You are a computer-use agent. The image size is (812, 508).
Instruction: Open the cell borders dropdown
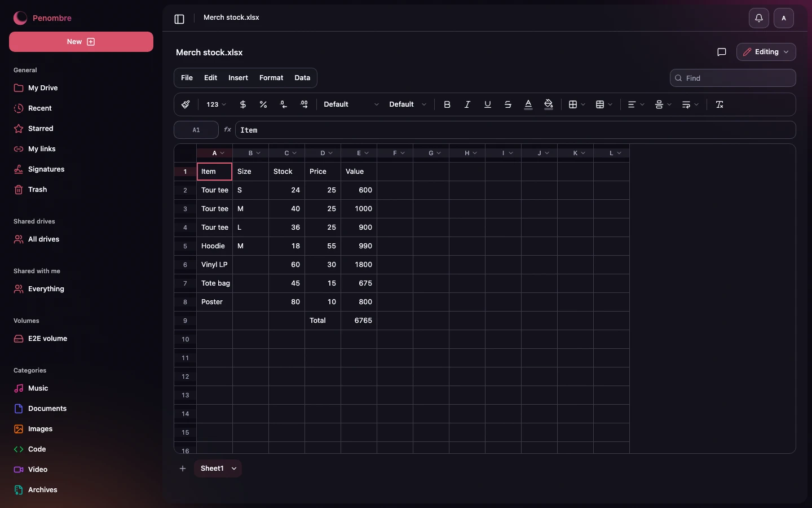tap(577, 104)
